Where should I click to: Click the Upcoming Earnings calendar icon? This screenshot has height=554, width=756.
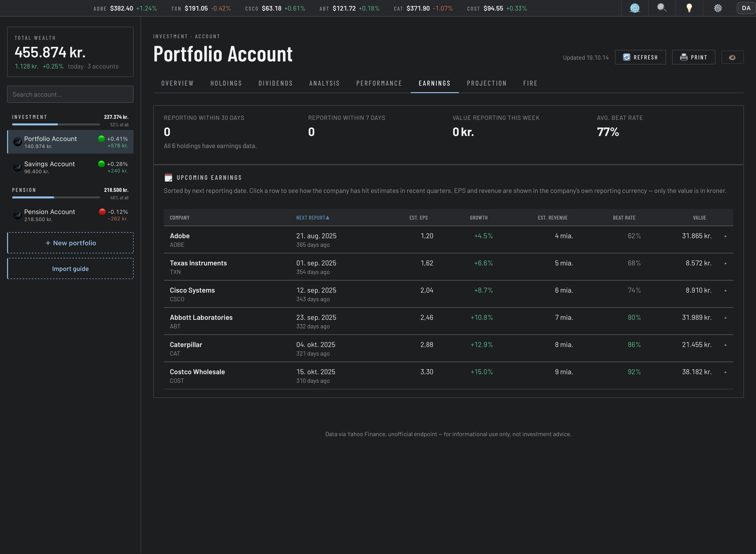tap(168, 177)
